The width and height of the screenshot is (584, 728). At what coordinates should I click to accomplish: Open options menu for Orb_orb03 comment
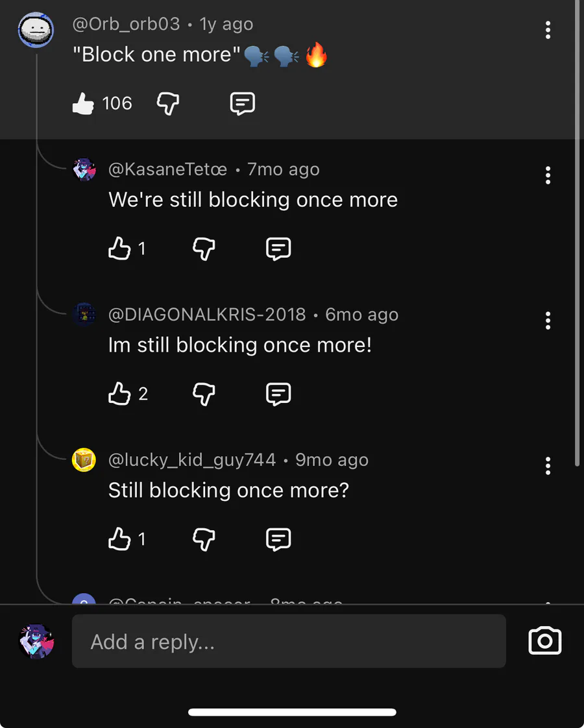tap(548, 30)
